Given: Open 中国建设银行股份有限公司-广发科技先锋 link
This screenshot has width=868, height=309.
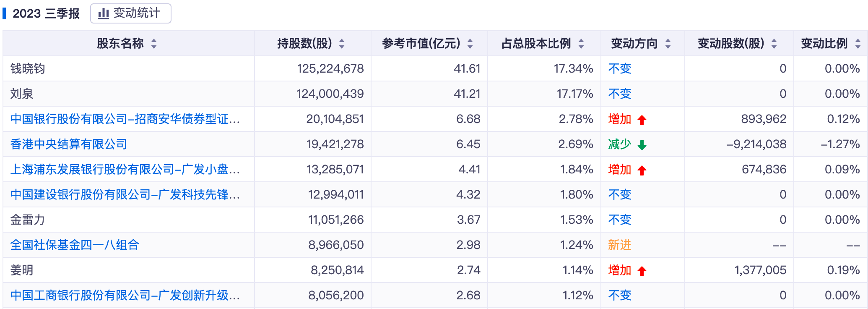Looking at the screenshot, I should point(125,195).
